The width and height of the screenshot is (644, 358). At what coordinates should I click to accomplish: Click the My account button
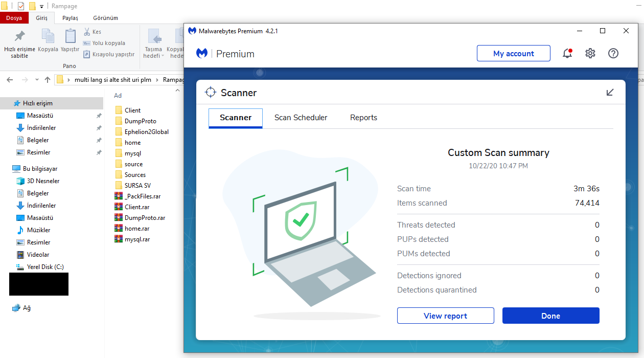(514, 53)
